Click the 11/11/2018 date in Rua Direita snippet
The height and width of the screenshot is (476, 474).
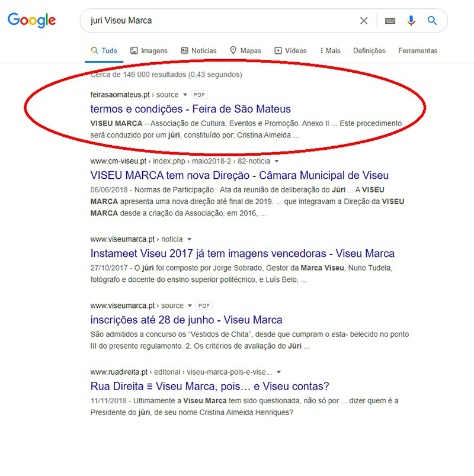(x=108, y=401)
